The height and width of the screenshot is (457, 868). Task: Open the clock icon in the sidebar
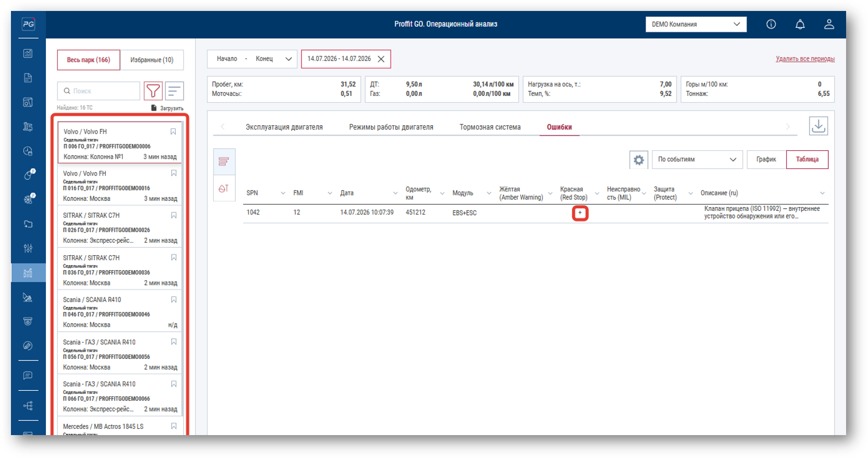[x=28, y=151]
